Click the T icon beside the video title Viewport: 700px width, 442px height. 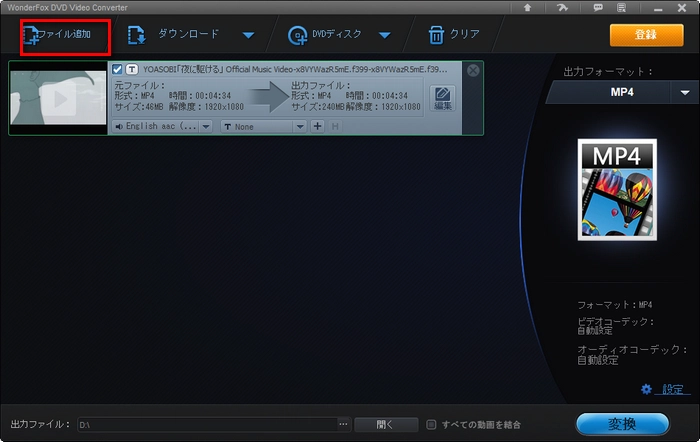pos(132,70)
